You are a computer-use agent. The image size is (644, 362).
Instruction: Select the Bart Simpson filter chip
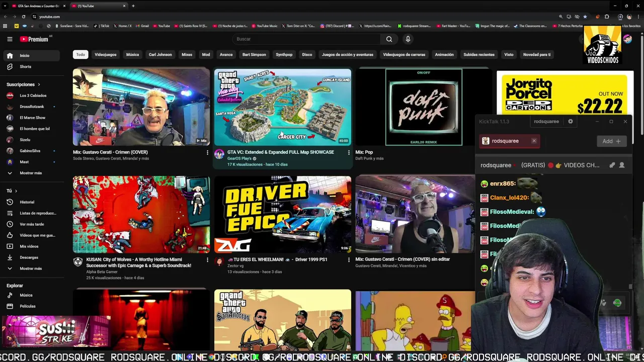tap(254, 54)
